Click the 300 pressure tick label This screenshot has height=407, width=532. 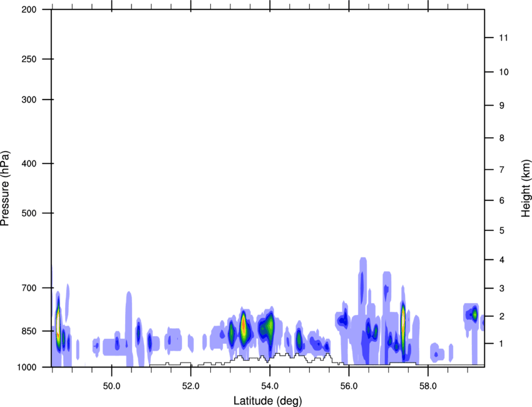[29, 100]
